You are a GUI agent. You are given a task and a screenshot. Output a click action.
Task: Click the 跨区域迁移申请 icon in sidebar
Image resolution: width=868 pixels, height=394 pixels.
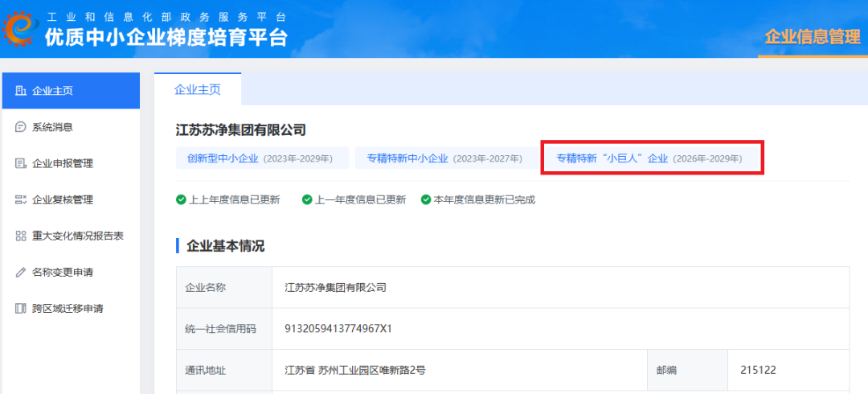click(x=20, y=309)
